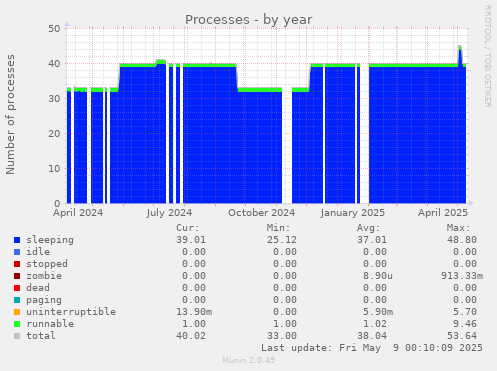Click the 'October 2024' x-axis label
Image resolution: width=497 pixels, height=371 pixels.
coord(262,213)
